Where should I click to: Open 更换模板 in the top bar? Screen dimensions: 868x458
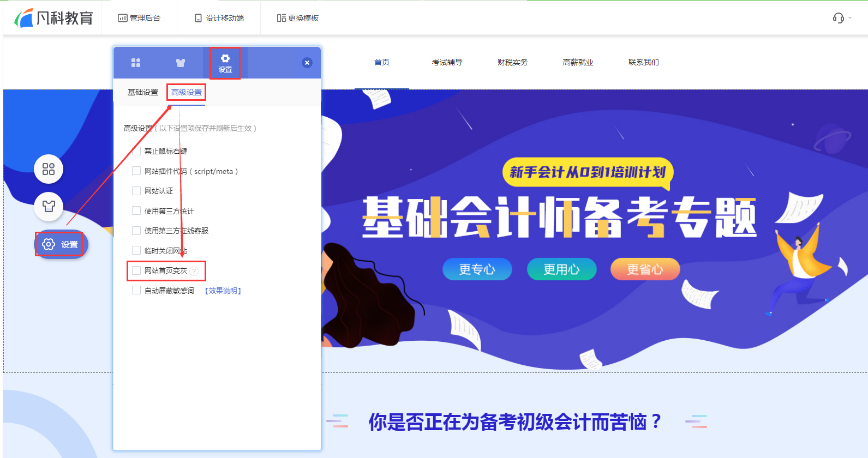(x=298, y=18)
